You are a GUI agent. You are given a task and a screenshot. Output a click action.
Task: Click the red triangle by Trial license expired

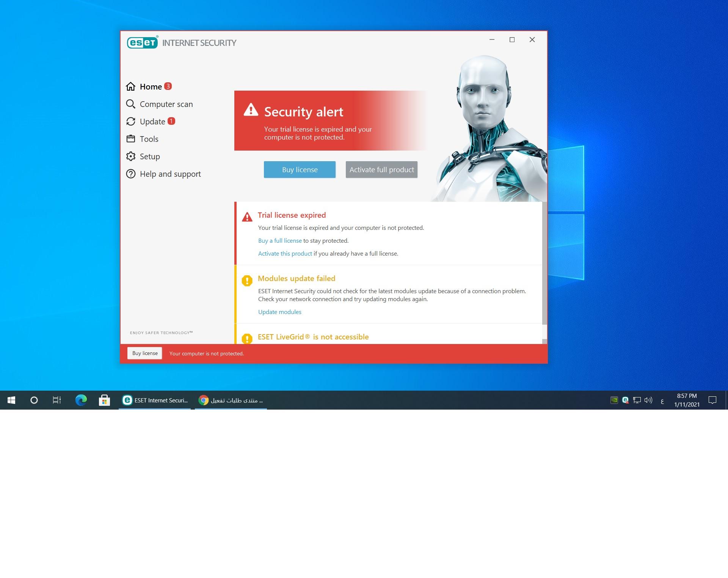(247, 217)
